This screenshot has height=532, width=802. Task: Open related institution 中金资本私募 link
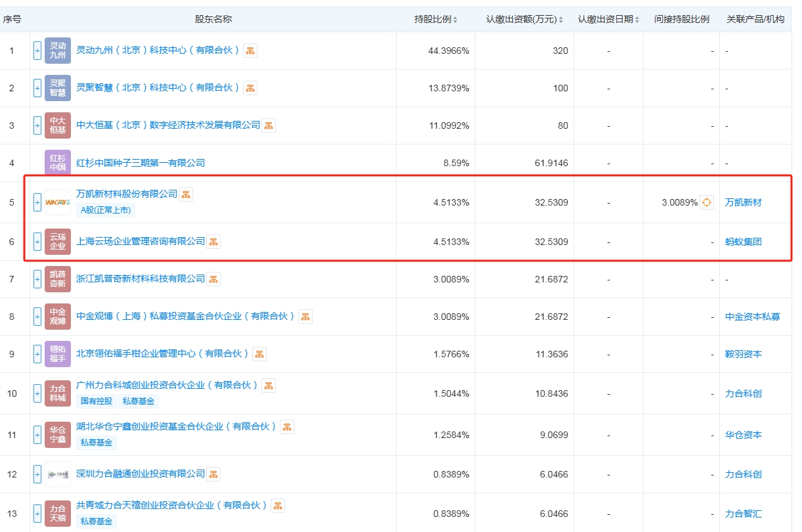(x=753, y=317)
